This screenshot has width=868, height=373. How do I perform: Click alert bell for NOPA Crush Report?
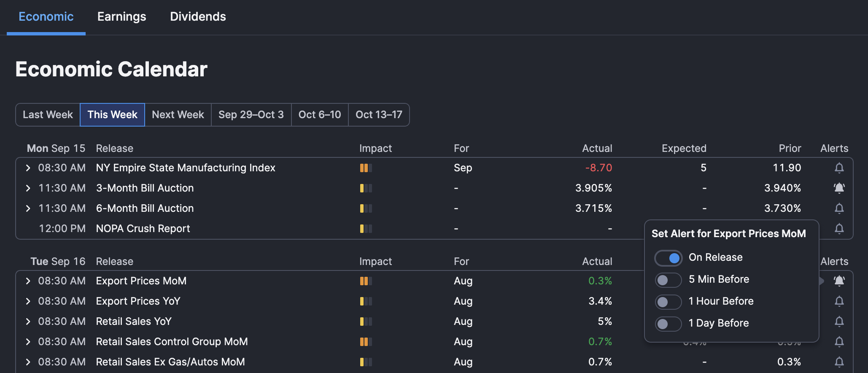pos(839,229)
